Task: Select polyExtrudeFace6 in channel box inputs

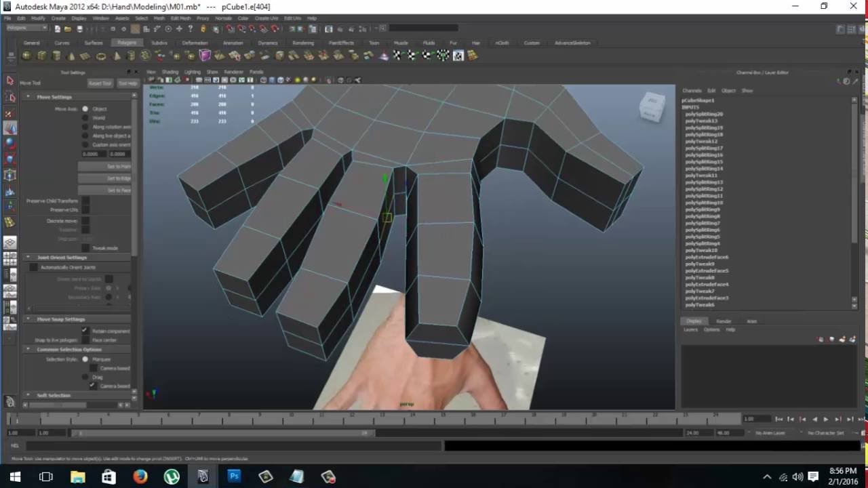Action: tap(707, 257)
